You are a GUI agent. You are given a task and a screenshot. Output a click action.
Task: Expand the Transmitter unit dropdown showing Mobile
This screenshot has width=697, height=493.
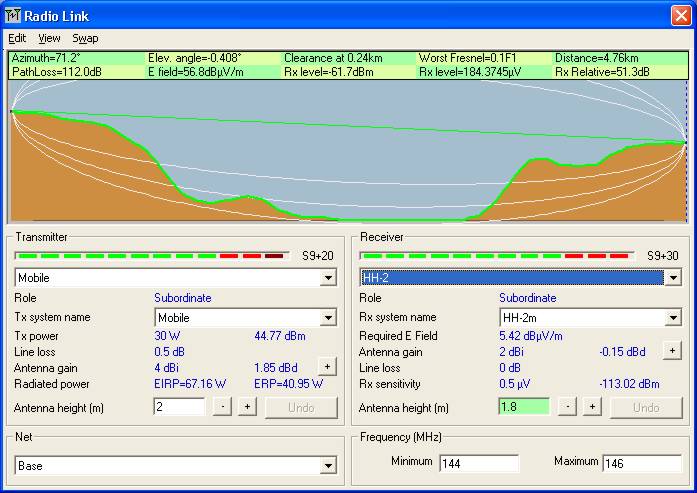point(328,278)
